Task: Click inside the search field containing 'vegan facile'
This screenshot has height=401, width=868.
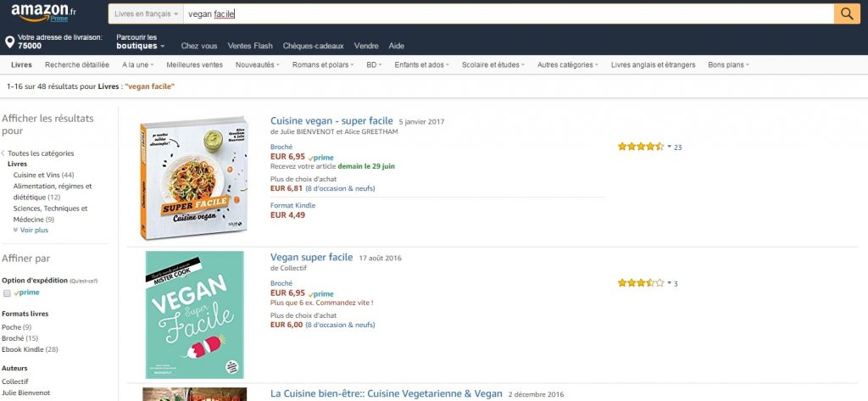Action: [509, 14]
